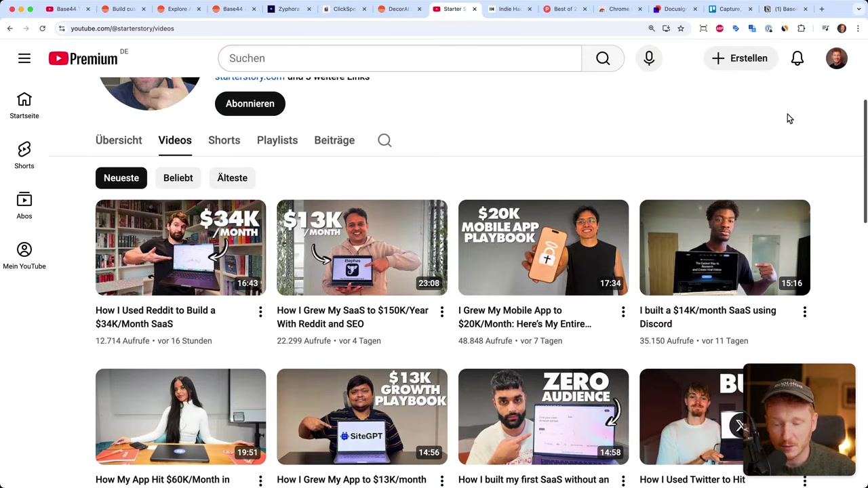868x488 pixels.
Task: Open browser extensions puzzle icon
Action: click(802, 28)
